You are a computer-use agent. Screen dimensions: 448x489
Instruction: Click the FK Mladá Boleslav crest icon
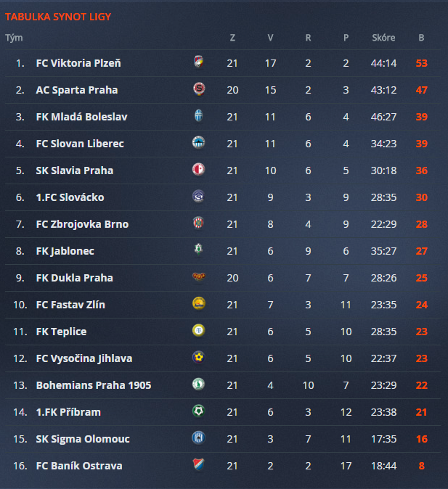pyautogui.click(x=199, y=117)
